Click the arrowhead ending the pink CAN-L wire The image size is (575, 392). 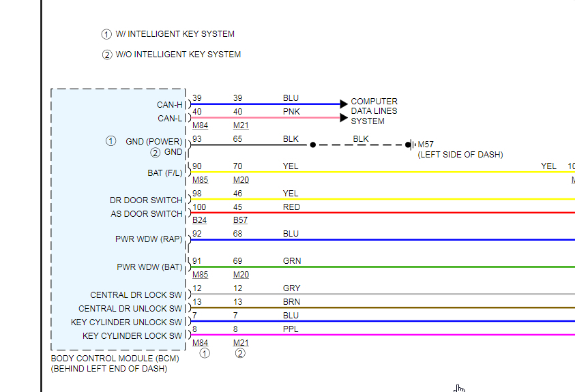coord(344,117)
